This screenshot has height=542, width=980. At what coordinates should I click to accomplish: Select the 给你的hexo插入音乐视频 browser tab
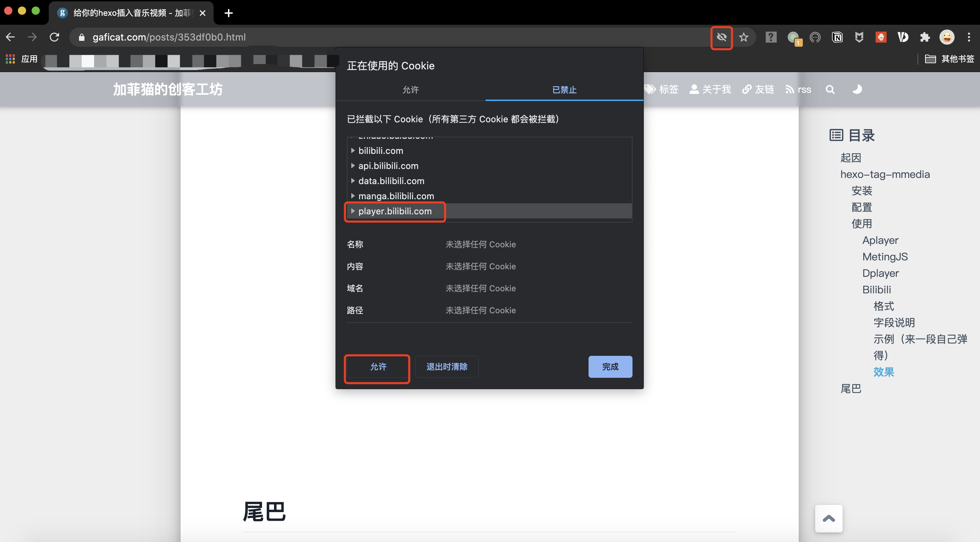point(131,13)
